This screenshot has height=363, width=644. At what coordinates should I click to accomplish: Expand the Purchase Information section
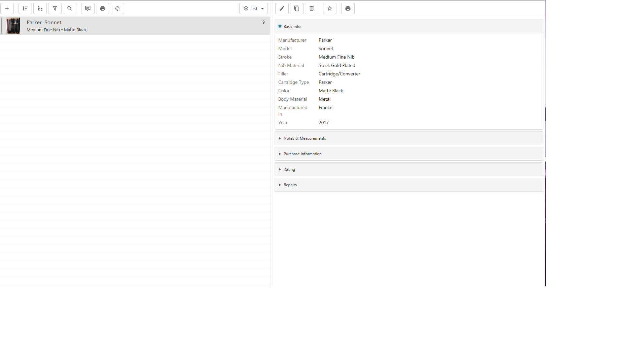click(409, 154)
